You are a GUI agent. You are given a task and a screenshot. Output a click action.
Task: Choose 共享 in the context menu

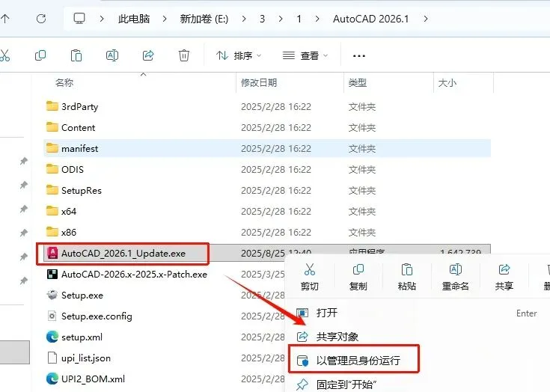click(504, 277)
